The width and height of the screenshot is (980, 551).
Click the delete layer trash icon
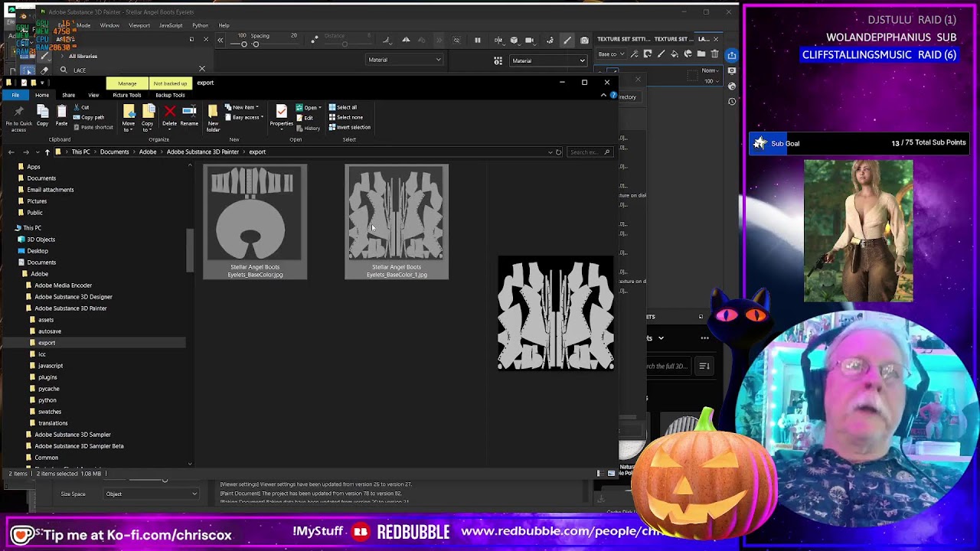point(714,54)
